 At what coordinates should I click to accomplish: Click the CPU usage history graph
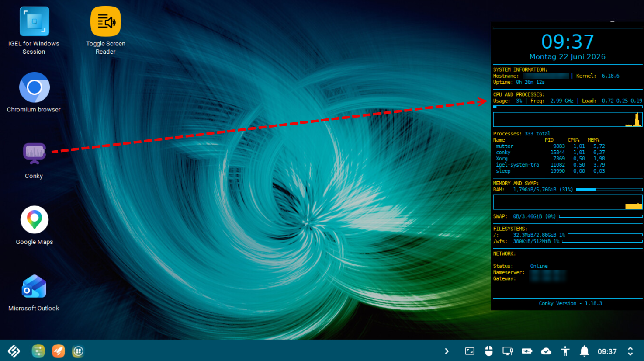pos(568,120)
